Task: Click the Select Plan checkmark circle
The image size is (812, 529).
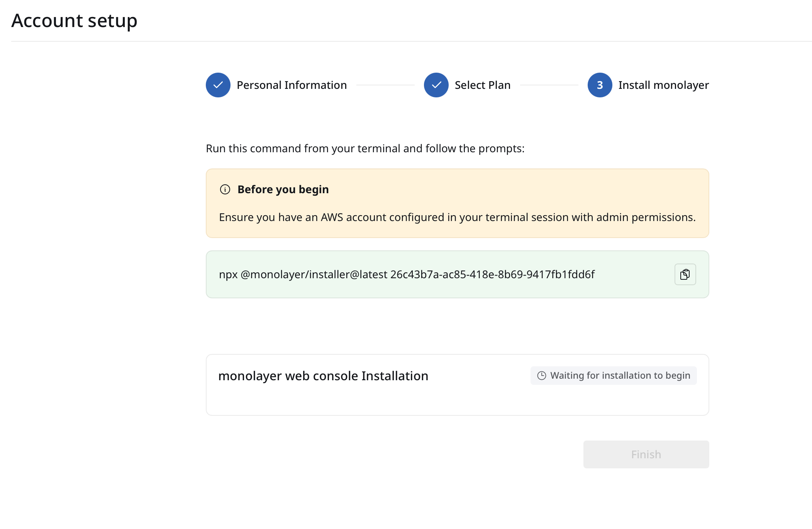Action: [436, 85]
